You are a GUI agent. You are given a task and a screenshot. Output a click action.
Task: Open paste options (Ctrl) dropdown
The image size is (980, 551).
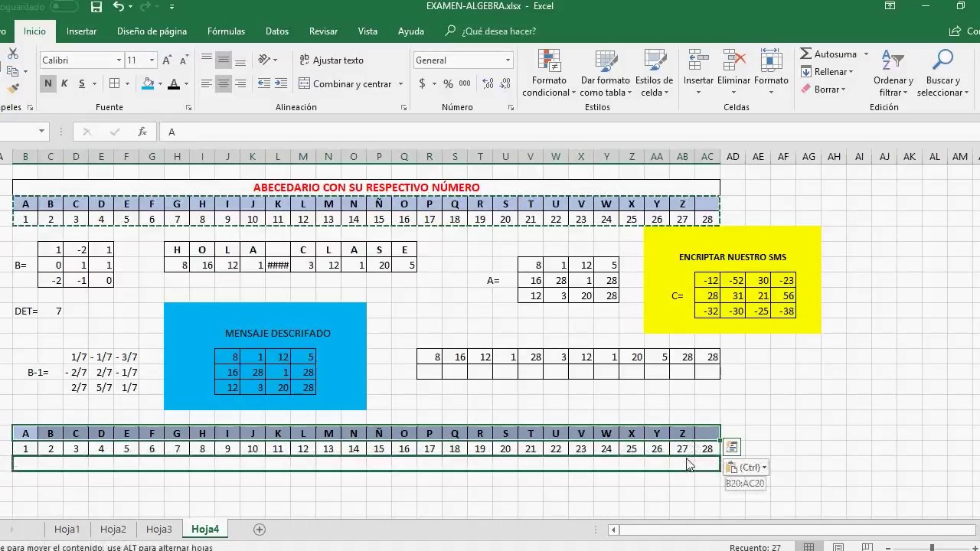[746, 467]
